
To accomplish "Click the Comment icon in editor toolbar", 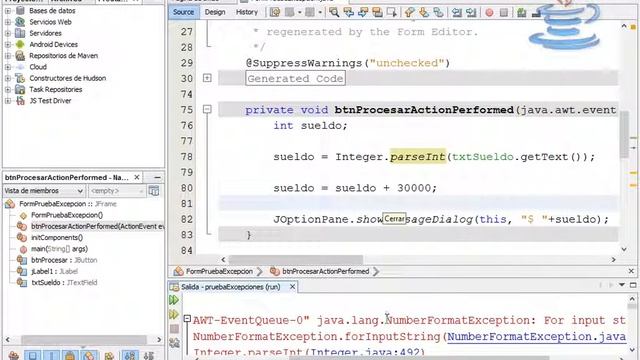I will coord(522,12).
